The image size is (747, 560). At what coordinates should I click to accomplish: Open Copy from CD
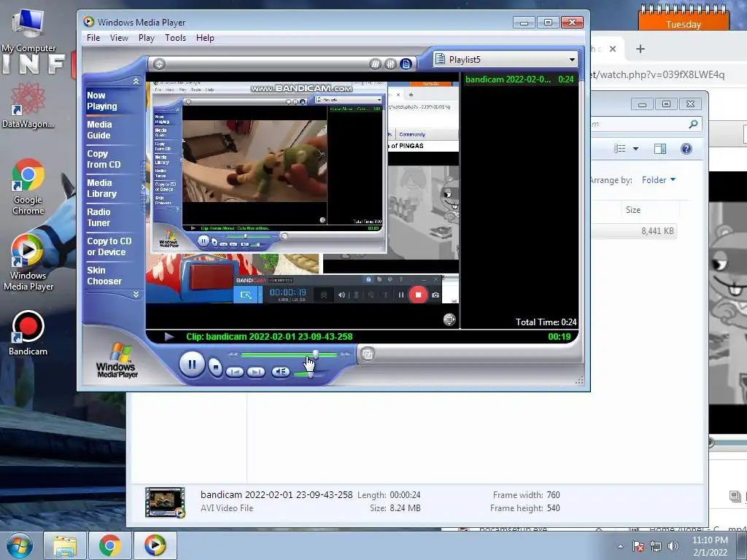pos(104,159)
